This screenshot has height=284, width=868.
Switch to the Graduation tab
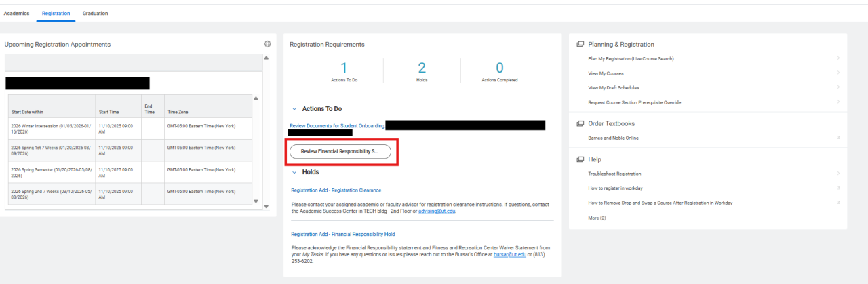(x=95, y=13)
